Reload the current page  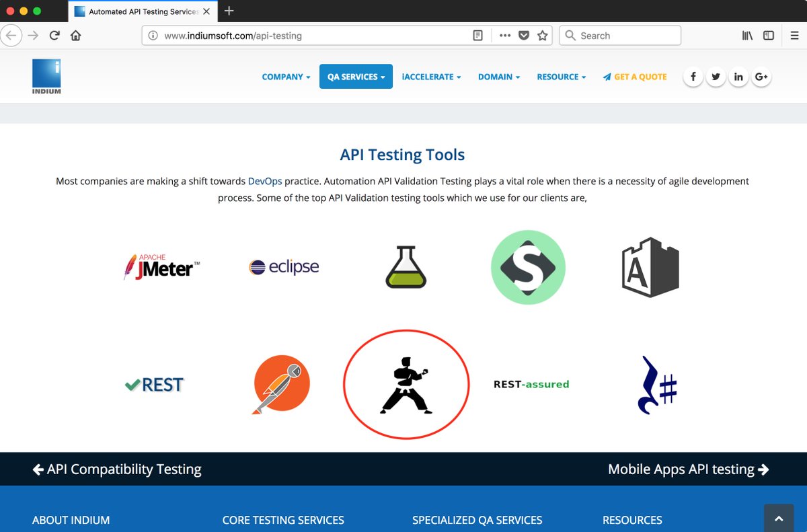coord(54,36)
